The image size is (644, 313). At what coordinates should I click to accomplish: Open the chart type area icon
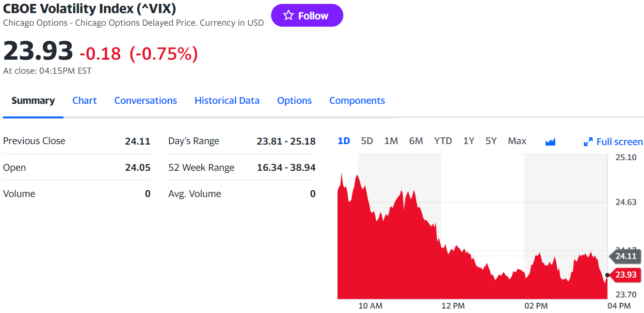(x=550, y=142)
